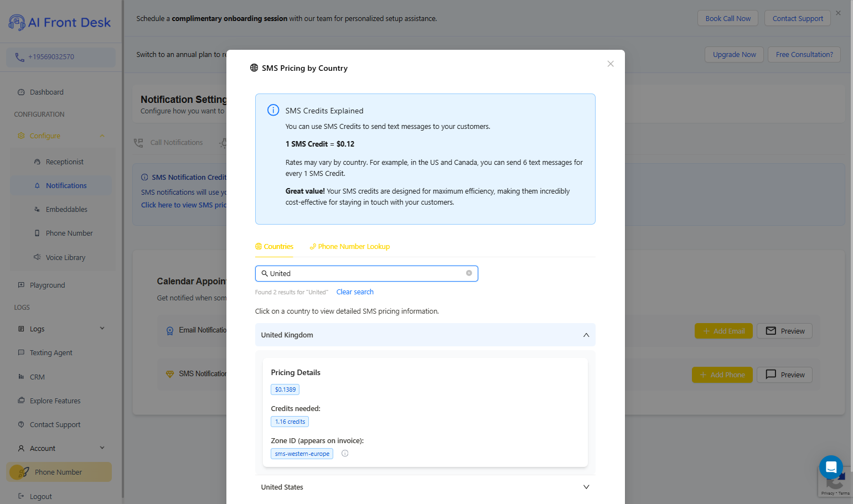Click the phone icon next to +19569032570
853x504 pixels.
pyautogui.click(x=20, y=57)
